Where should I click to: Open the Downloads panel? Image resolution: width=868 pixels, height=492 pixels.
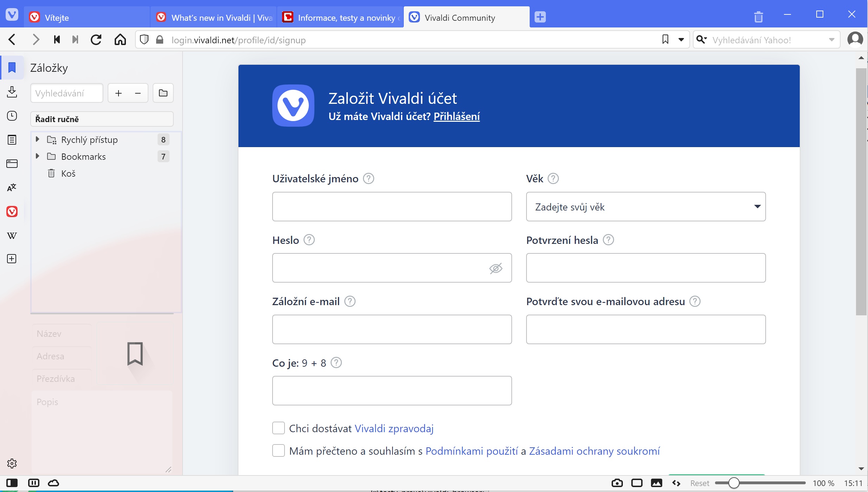(12, 92)
